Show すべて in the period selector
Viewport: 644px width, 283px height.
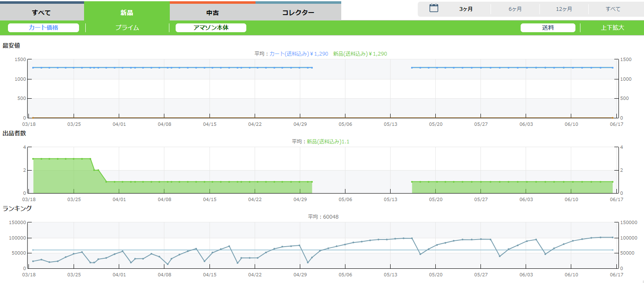tap(613, 9)
